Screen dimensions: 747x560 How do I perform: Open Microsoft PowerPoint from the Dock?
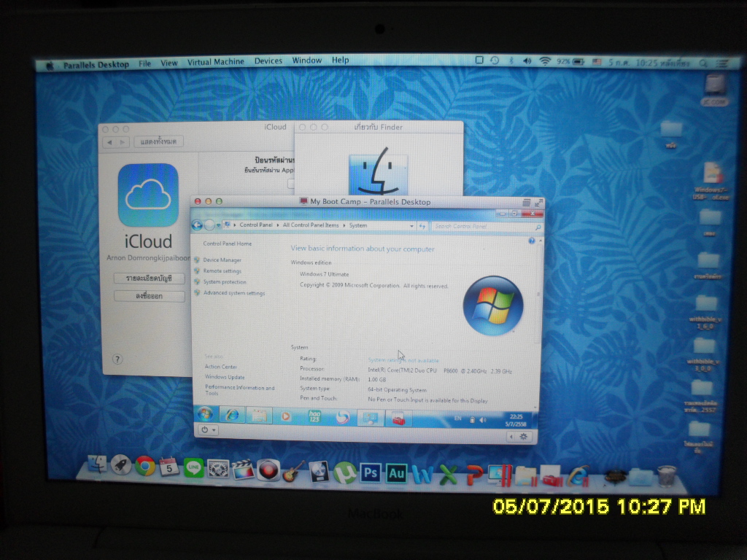point(473,475)
